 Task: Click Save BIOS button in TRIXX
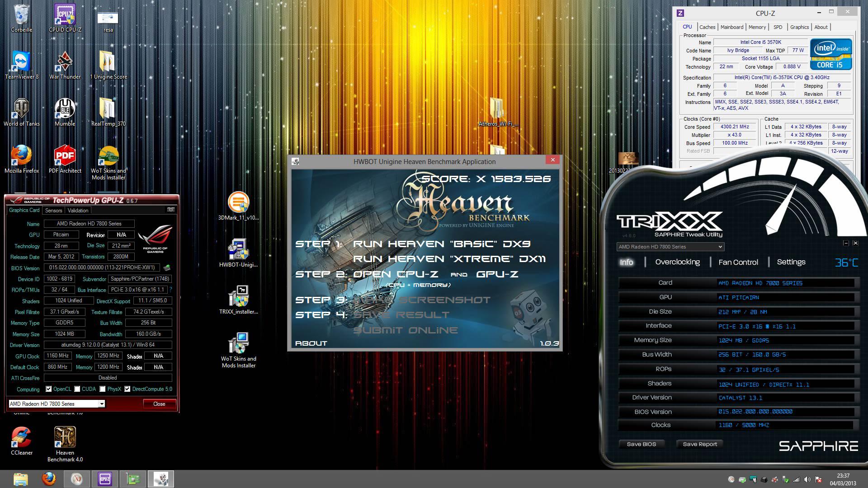641,444
